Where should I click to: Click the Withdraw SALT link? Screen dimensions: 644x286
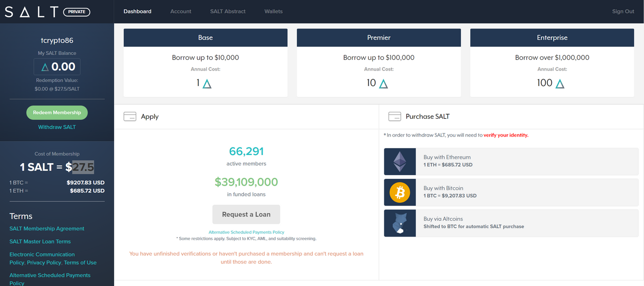click(57, 127)
